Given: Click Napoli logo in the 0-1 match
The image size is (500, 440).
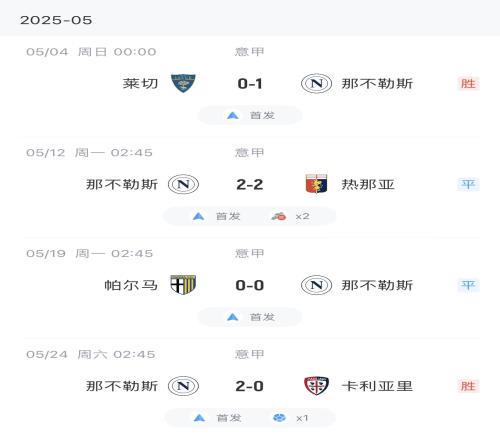Looking at the screenshot, I should click(x=316, y=83).
